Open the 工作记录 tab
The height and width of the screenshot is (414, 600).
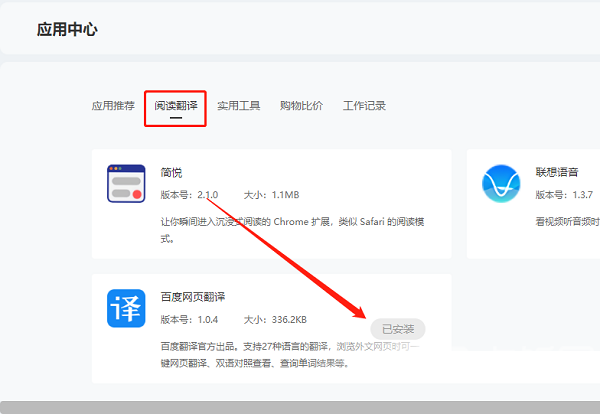tap(364, 106)
